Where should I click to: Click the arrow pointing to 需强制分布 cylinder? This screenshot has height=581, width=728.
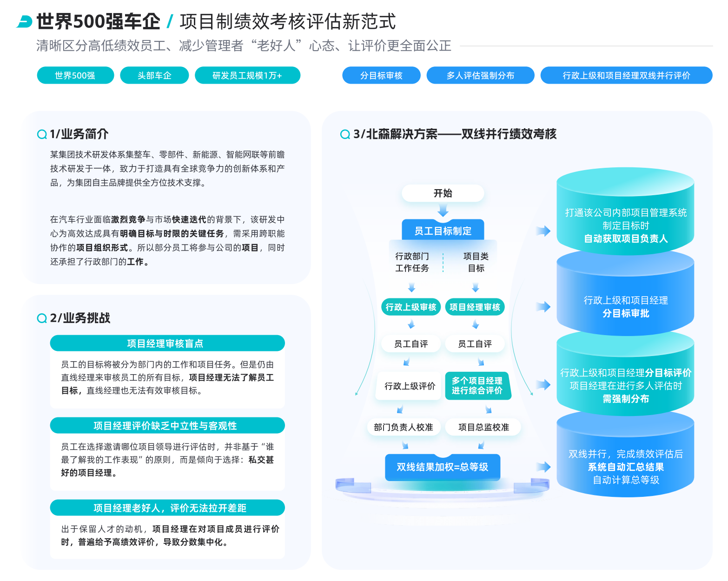(543, 385)
